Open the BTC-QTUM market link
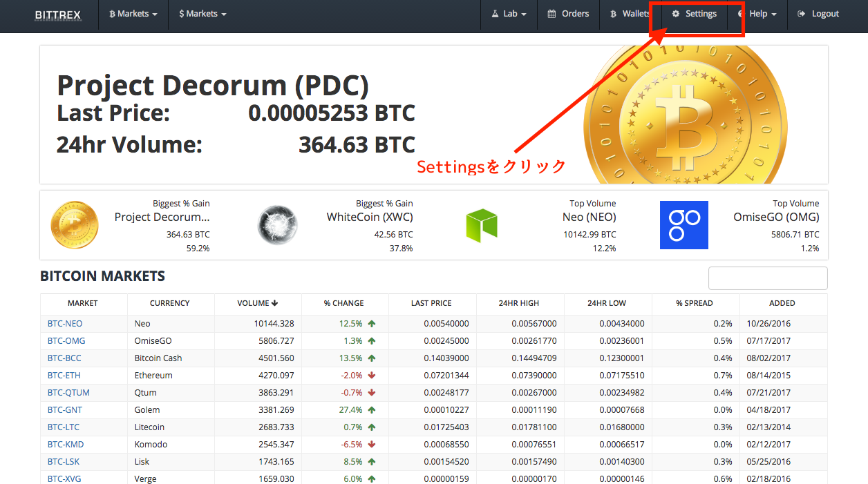 pyautogui.click(x=68, y=392)
